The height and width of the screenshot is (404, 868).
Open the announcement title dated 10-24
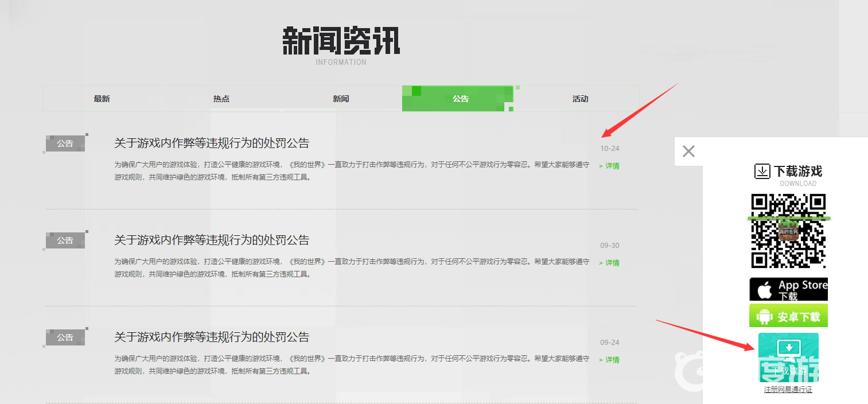(x=212, y=143)
